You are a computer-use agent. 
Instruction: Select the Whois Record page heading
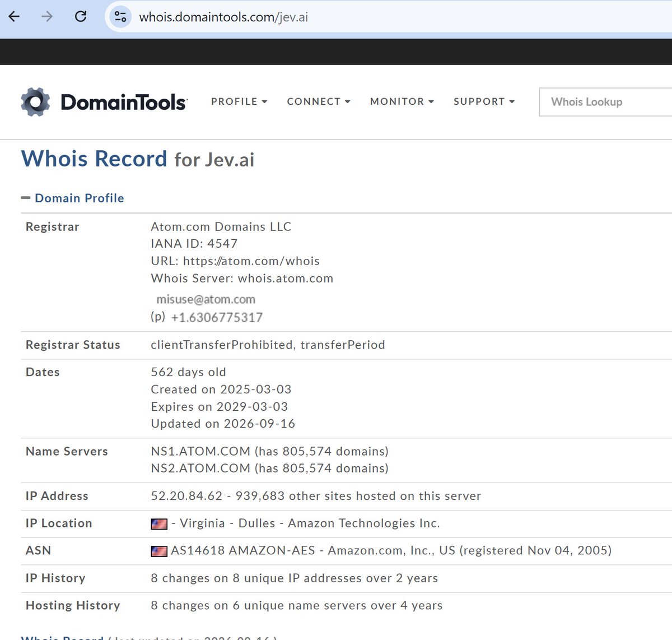coord(138,159)
